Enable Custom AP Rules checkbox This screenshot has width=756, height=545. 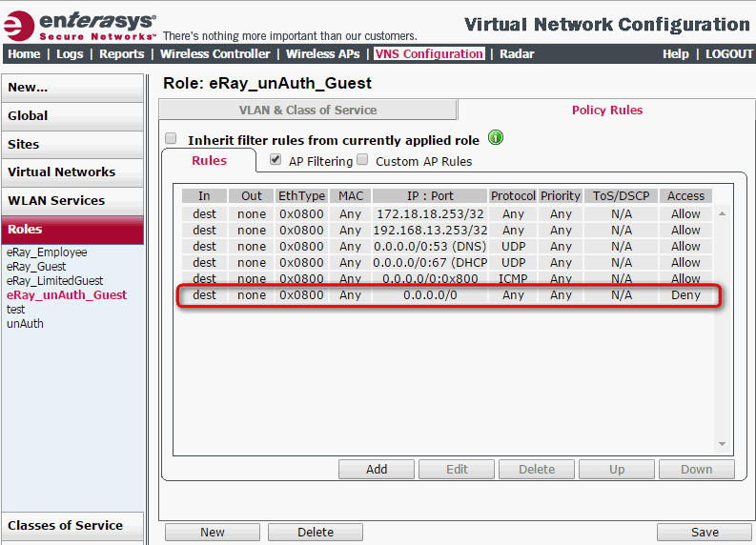click(362, 159)
